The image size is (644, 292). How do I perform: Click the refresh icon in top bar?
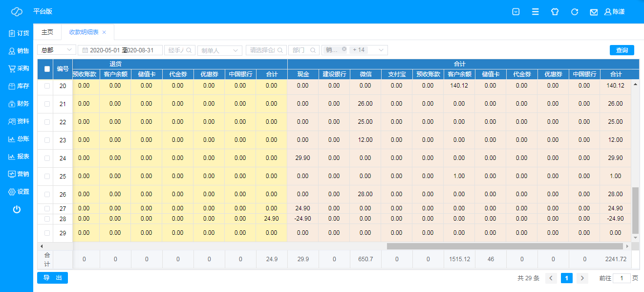click(x=575, y=12)
